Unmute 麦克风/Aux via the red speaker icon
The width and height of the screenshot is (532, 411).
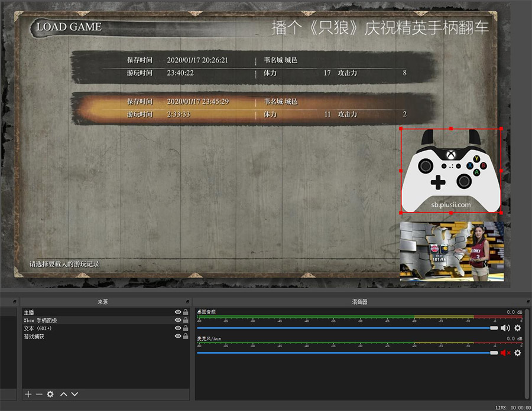505,353
